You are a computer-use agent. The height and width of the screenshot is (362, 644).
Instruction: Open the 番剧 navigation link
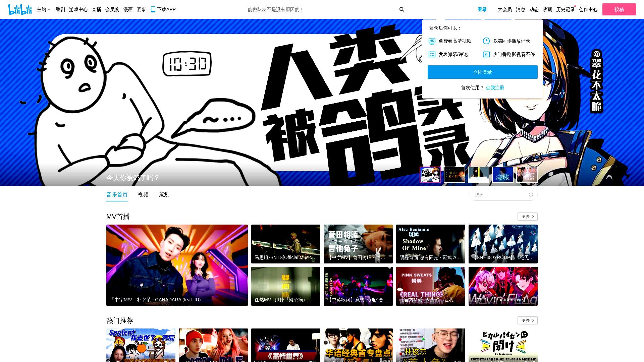60,9
